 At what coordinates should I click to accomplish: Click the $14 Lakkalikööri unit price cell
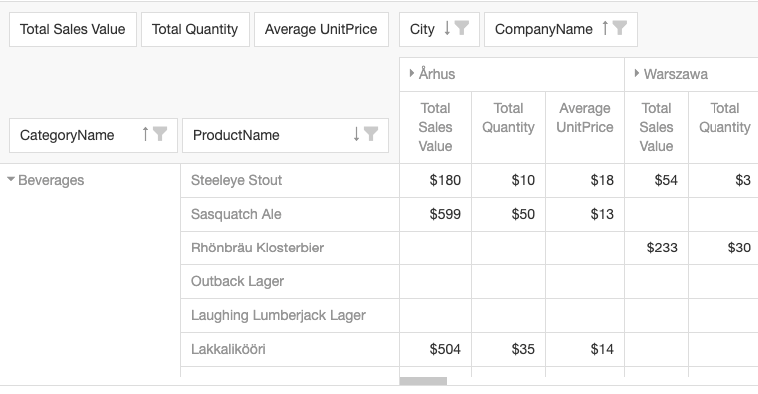click(x=585, y=349)
